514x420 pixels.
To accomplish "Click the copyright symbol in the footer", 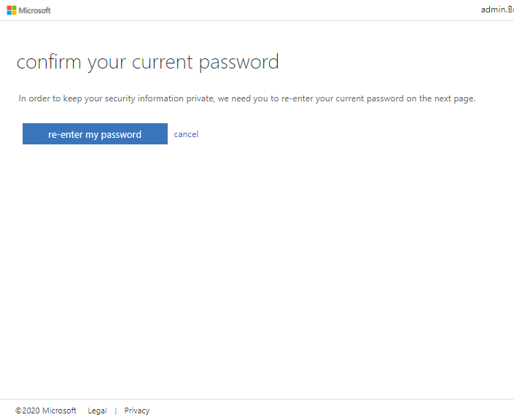I will coord(18,411).
